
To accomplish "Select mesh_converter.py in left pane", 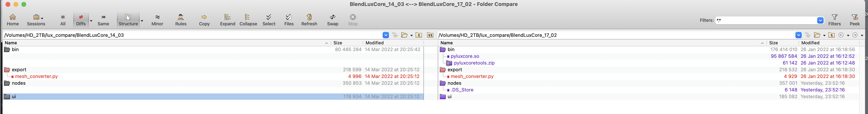I will coord(36,76).
